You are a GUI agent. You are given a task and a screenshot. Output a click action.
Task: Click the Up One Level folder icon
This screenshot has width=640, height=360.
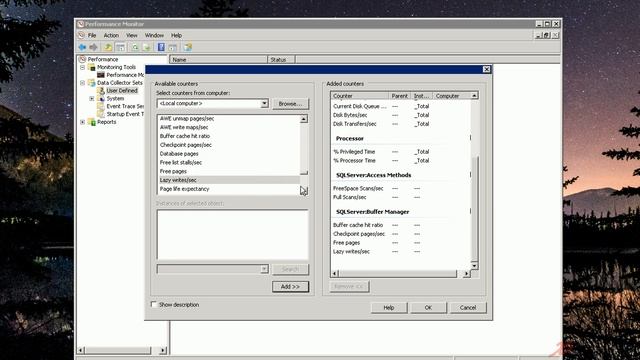click(x=108, y=47)
